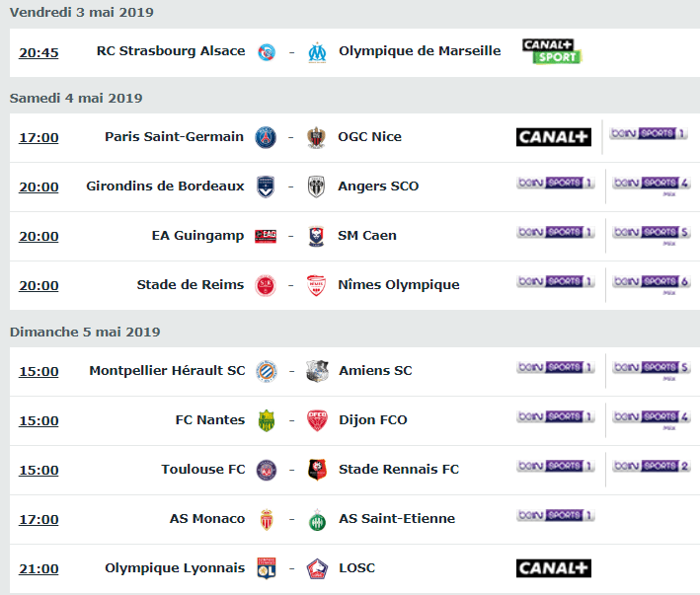
Task: Click the Paris Saint-Germain club badge
Action: [266, 137]
